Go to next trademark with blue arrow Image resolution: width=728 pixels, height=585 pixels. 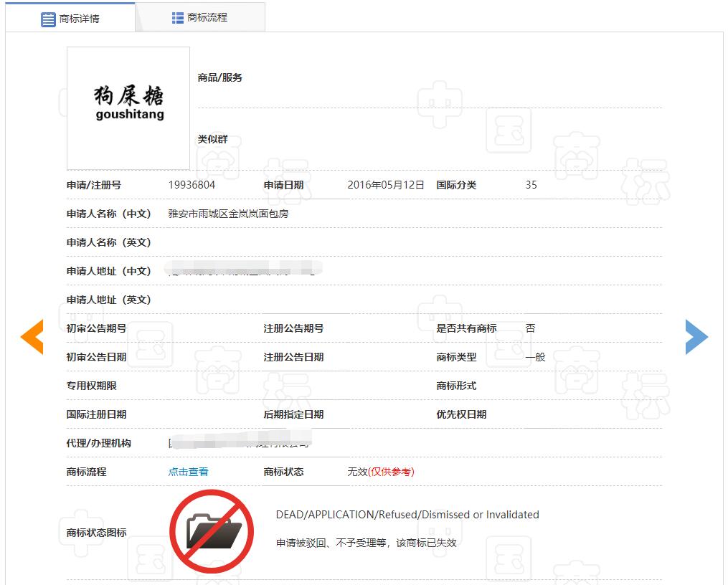[x=696, y=337]
